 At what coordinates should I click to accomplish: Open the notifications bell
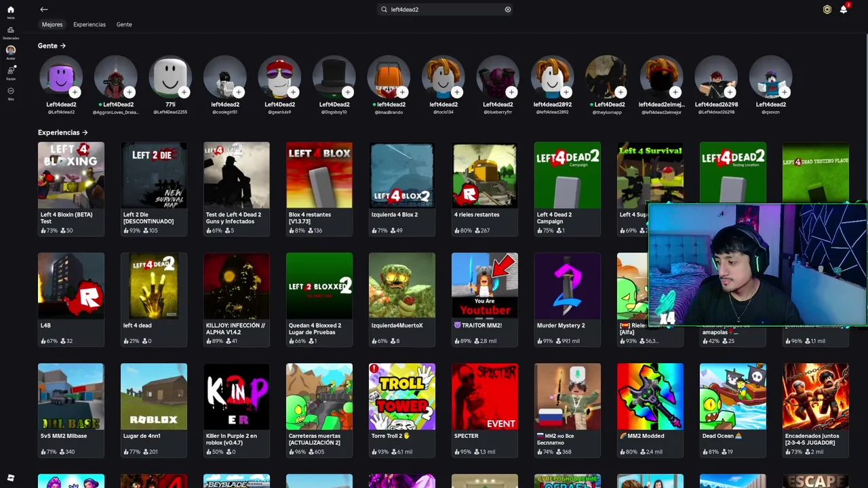point(844,9)
